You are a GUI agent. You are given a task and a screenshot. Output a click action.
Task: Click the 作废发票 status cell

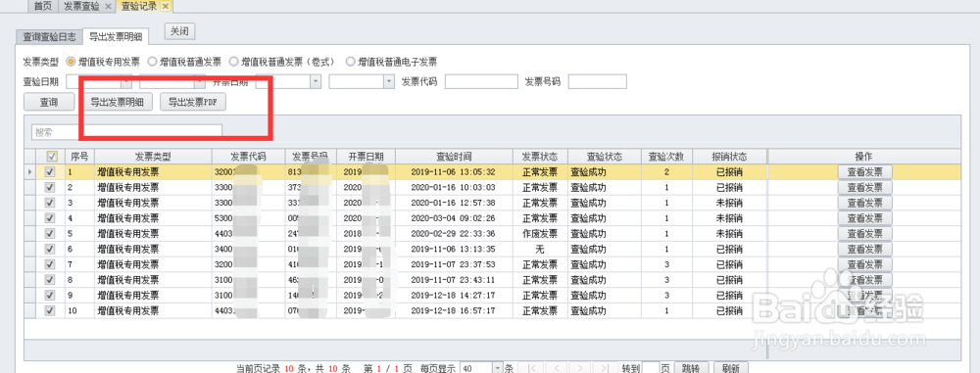540,233
